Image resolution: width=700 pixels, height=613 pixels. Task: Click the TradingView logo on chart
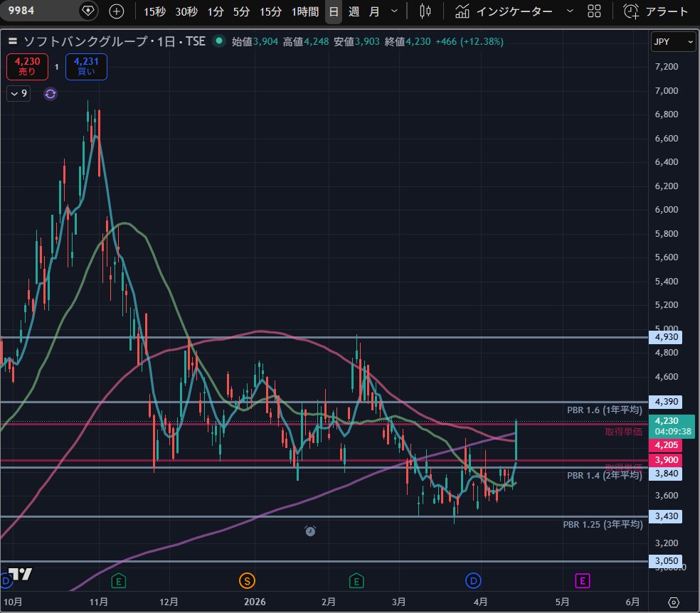[20, 574]
